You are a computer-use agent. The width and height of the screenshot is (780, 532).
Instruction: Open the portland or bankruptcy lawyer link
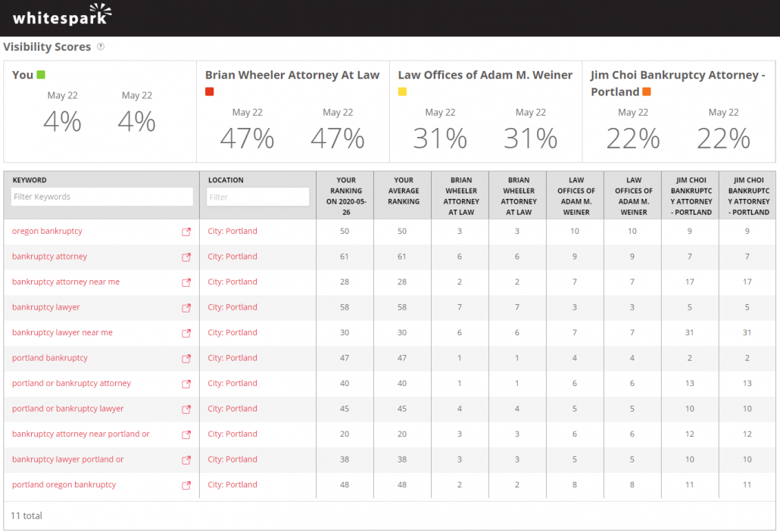(x=67, y=409)
